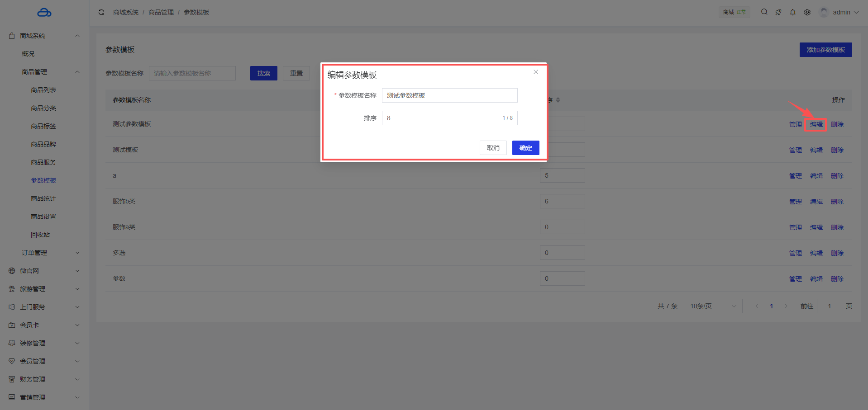This screenshot has height=410, width=868.
Task: Click the cloud logo in the sidebar
Action: pos(44,13)
